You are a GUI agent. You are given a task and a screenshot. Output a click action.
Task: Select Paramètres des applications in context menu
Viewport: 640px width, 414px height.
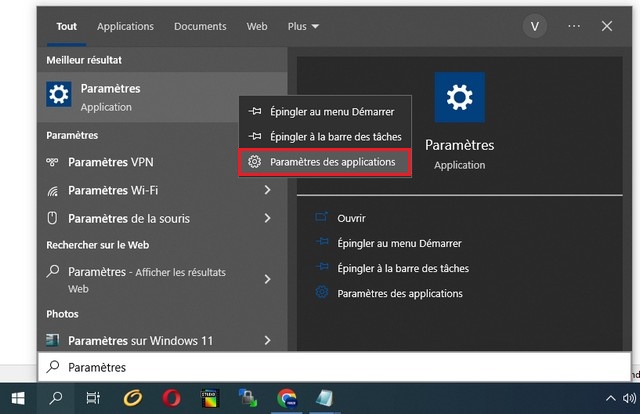point(325,162)
